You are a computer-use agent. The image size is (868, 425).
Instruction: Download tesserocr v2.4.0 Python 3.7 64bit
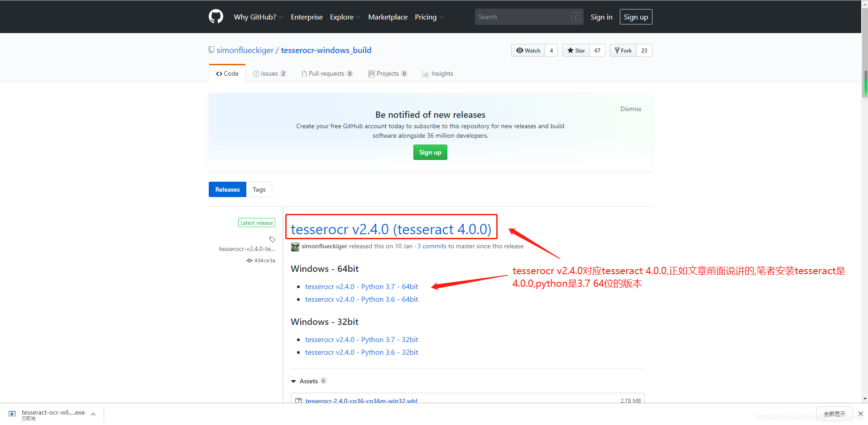point(361,286)
